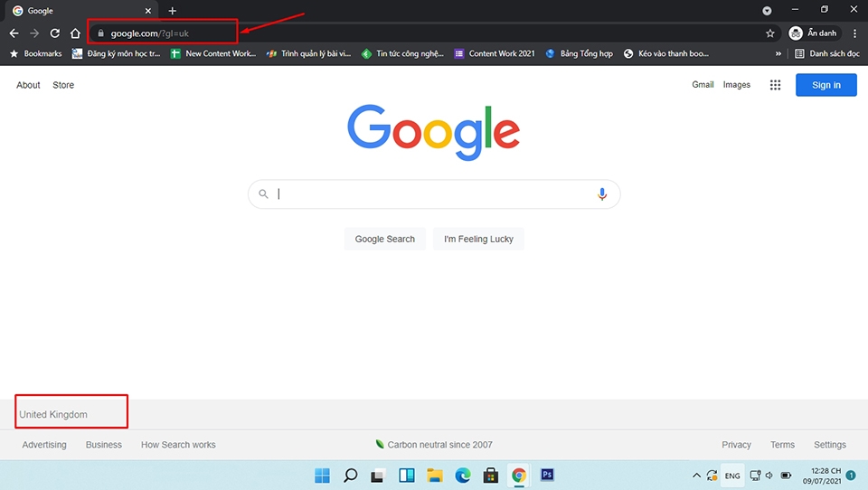Open Microsoft Store from the taskbar

(490, 475)
